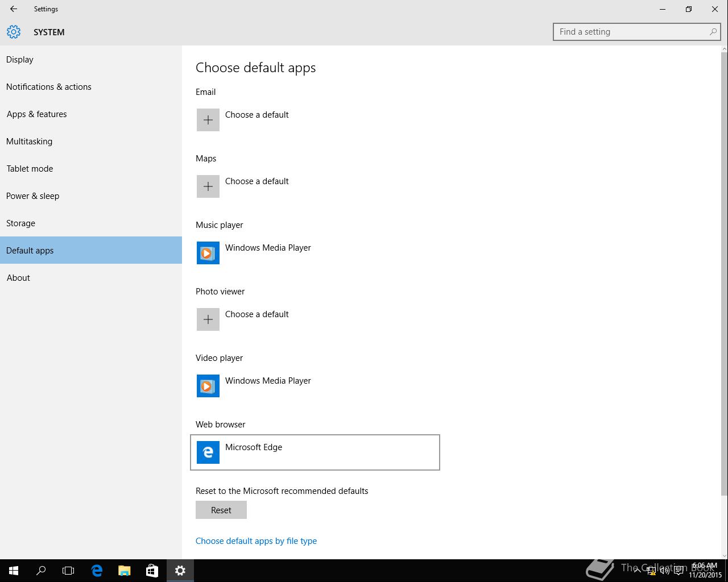Open File Explorer from the taskbar
728x582 pixels.
(x=124, y=571)
